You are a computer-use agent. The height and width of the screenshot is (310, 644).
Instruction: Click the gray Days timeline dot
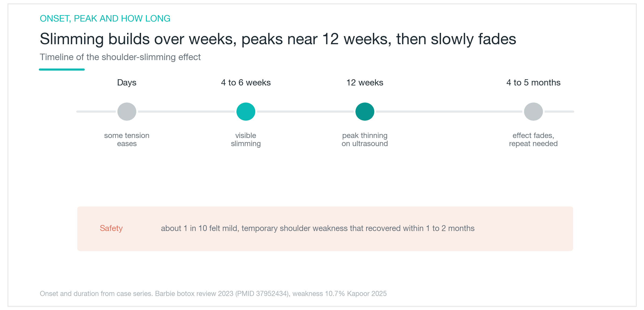127,112
